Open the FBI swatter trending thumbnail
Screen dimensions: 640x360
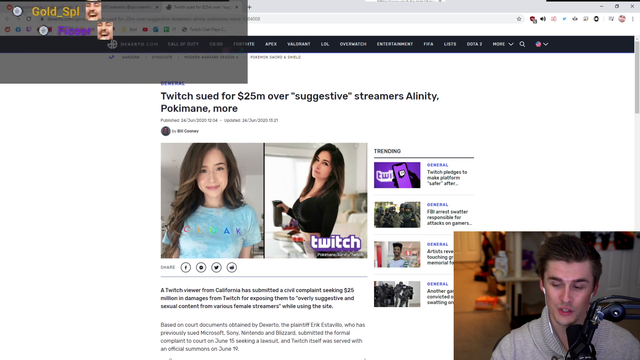[x=397, y=215]
